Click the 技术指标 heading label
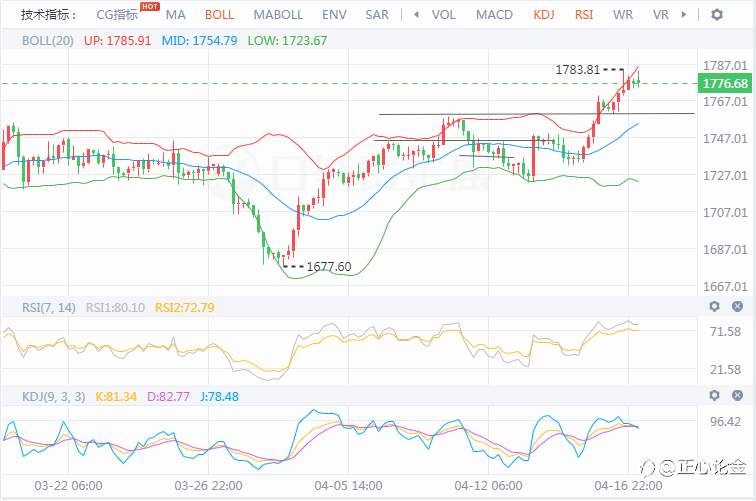The height and width of the screenshot is (501, 756). point(49,15)
